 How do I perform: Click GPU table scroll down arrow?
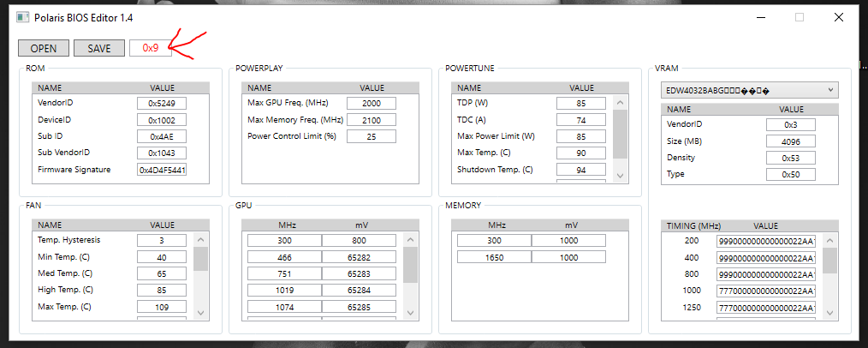tap(410, 313)
